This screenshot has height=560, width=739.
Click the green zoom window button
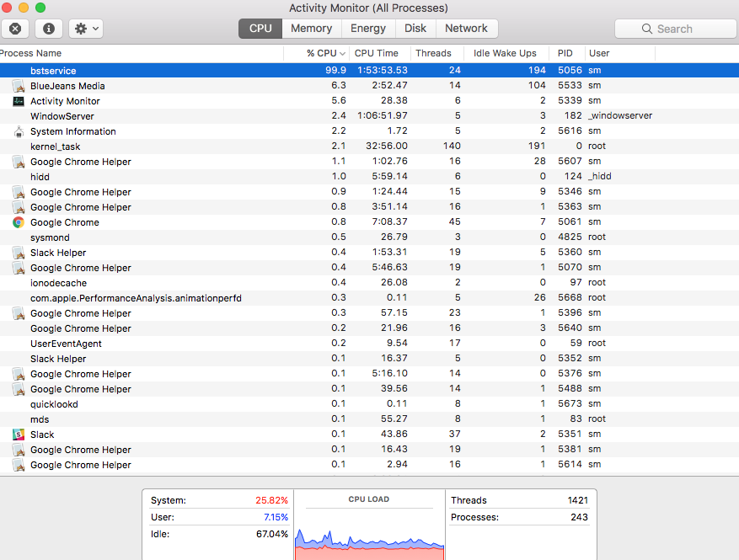40,8
